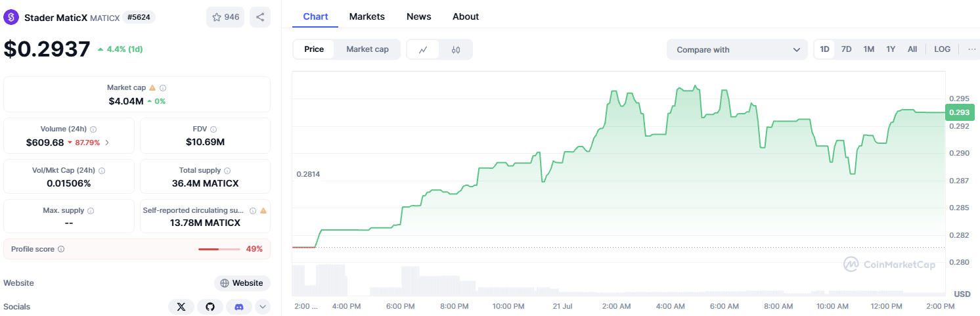
Task: Set chart range to 7D
Action: coord(847,49)
